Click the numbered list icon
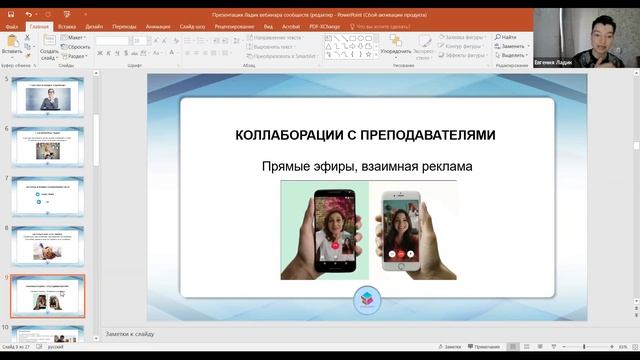The height and width of the screenshot is (360, 640). pos(201,41)
